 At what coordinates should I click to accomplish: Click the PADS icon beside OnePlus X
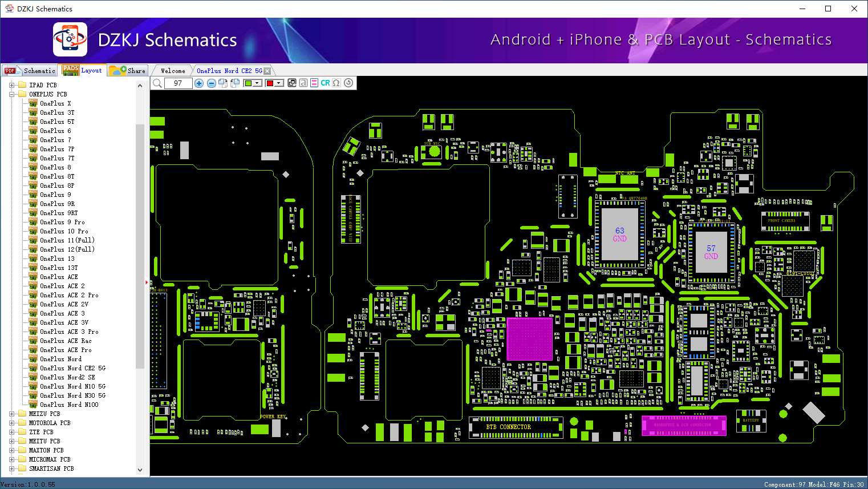click(x=33, y=103)
